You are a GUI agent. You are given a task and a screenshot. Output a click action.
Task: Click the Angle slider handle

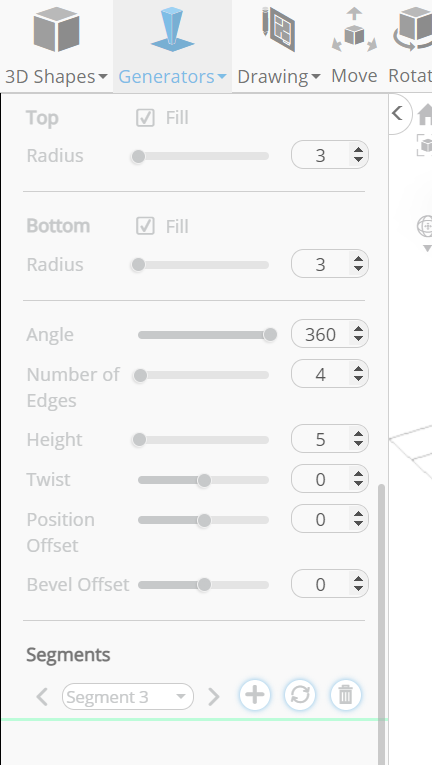[x=270, y=335]
